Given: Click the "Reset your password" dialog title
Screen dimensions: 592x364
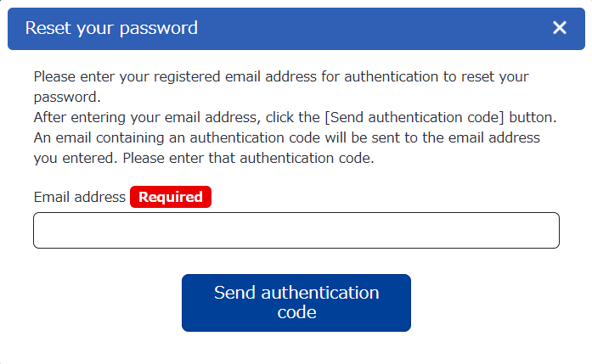Looking at the screenshot, I should click(x=111, y=28).
